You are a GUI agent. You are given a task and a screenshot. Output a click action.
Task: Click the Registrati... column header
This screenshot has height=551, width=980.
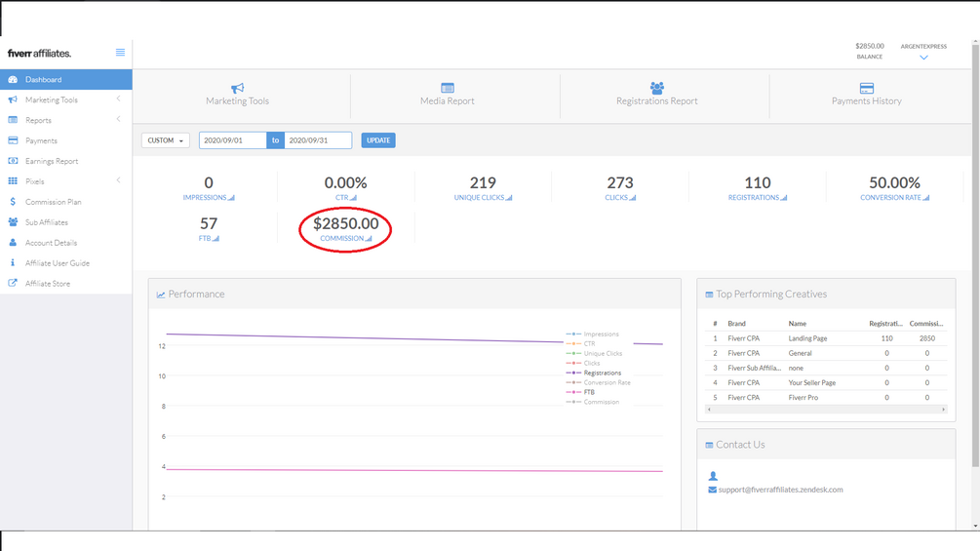click(x=885, y=324)
